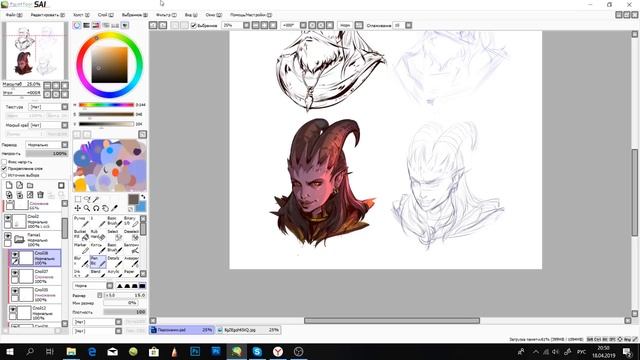Screen dimensions: 640x360
Task: Choose the Details brush
Action: (115, 262)
